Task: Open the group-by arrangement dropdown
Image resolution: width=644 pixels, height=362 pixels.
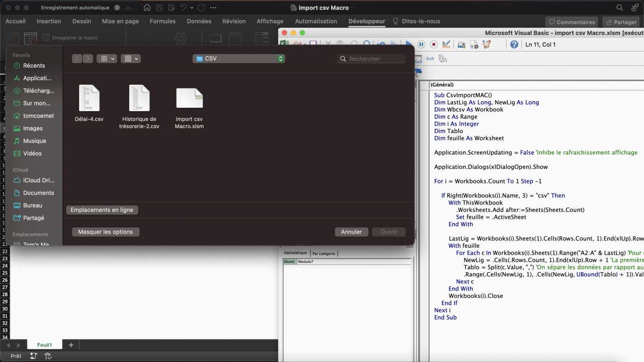Action: [131, 58]
